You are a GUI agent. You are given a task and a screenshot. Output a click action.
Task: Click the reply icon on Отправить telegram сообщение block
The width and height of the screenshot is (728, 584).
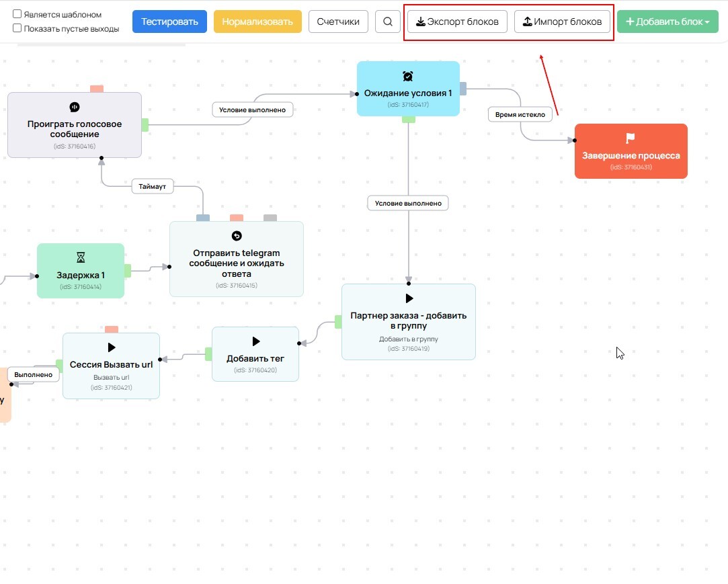[237, 236]
